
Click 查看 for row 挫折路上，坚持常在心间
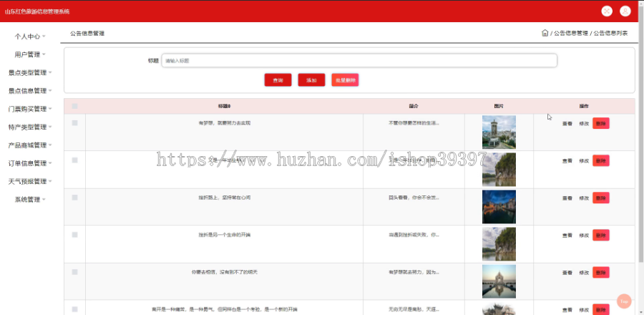[567, 198]
